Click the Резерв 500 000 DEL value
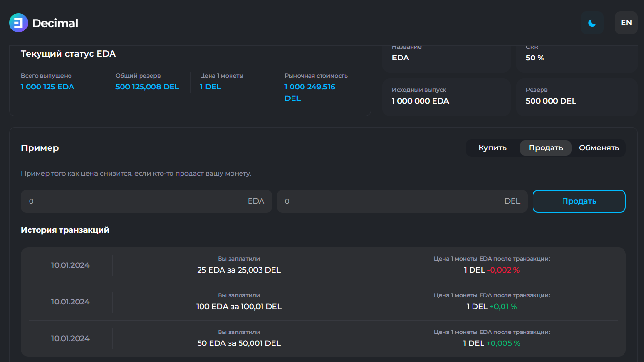 (x=551, y=101)
